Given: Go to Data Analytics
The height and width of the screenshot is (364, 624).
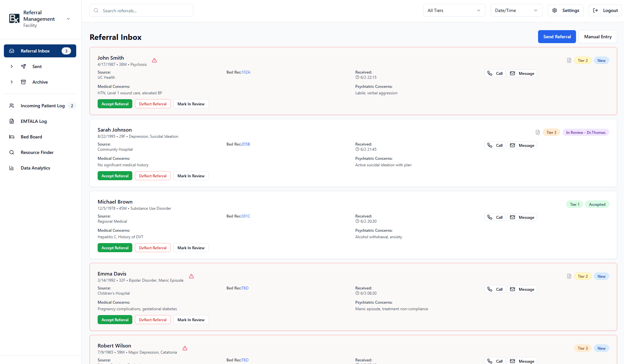Looking at the screenshot, I should [35, 168].
